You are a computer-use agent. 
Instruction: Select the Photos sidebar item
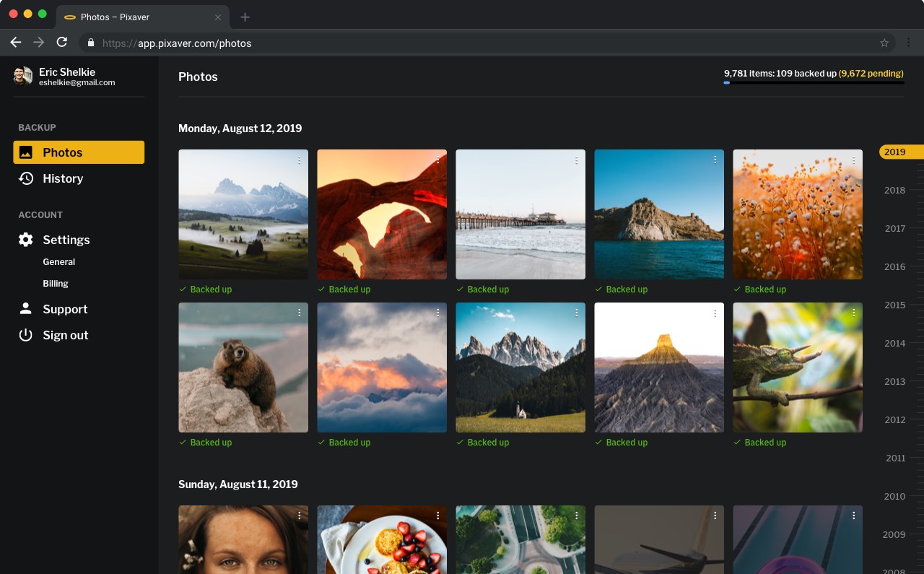pos(79,152)
